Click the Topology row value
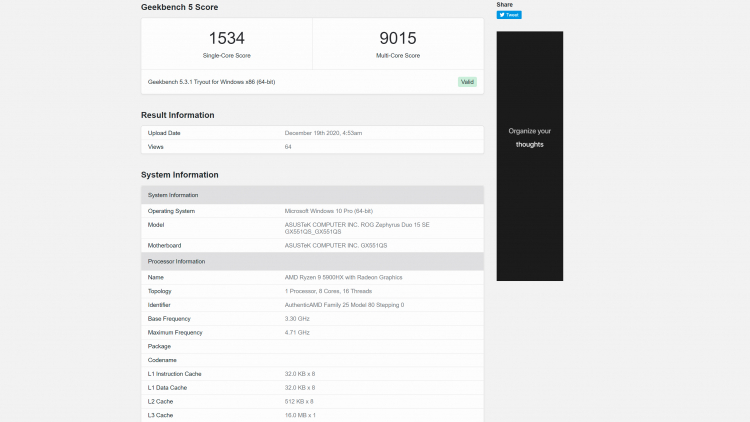Image resolution: width=750 pixels, height=422 pixels. (x=326, y=289)
